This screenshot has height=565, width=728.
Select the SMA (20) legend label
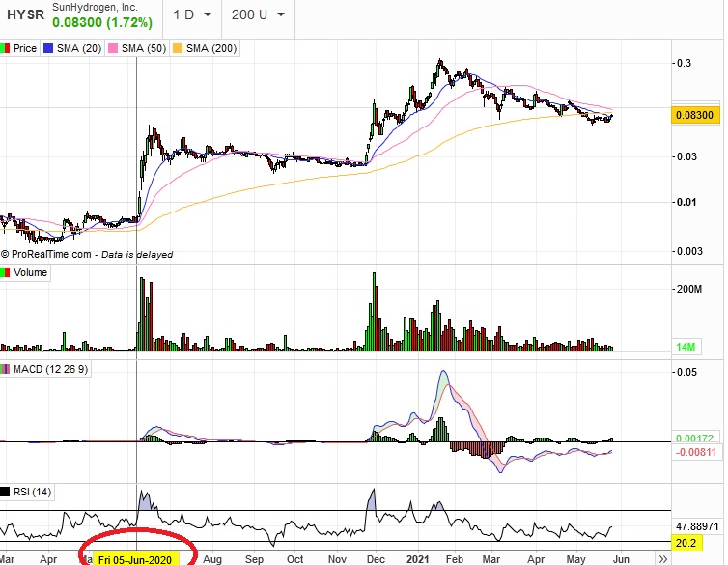coord(79,48)
